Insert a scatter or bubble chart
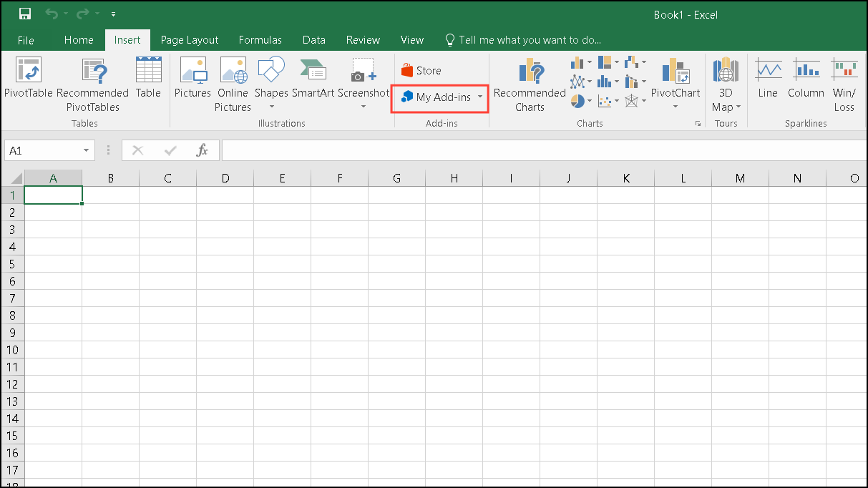Screen dimensions: 868x488 point(605,101)
